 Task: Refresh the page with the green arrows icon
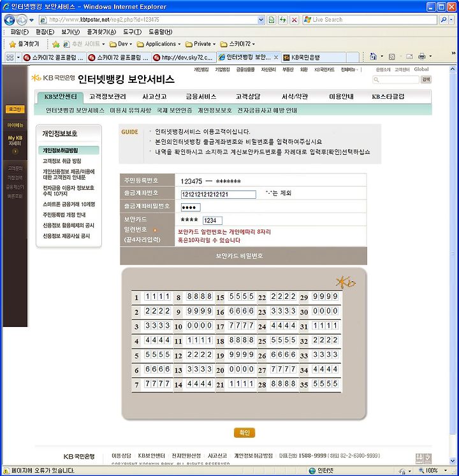tap(283, 20)
